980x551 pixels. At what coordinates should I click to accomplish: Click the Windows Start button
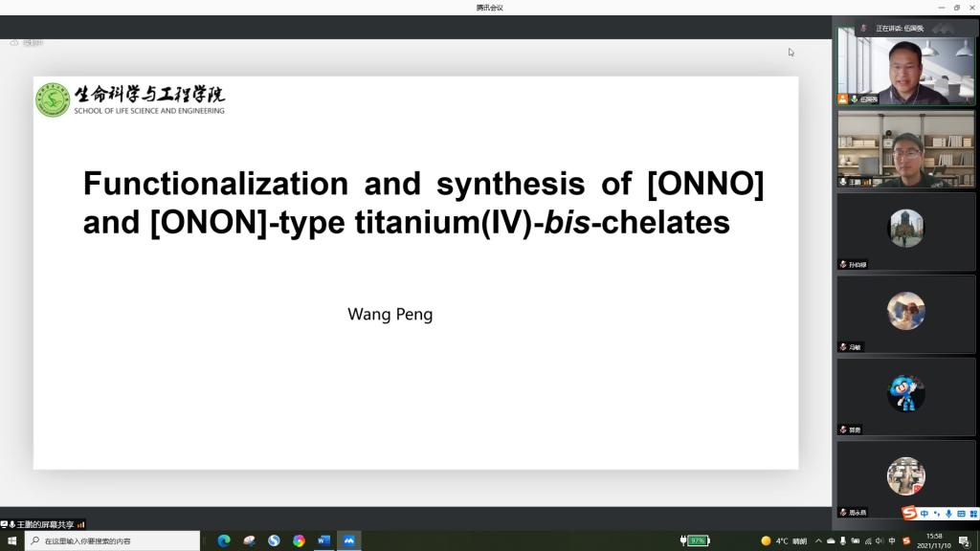pos(11,540)
